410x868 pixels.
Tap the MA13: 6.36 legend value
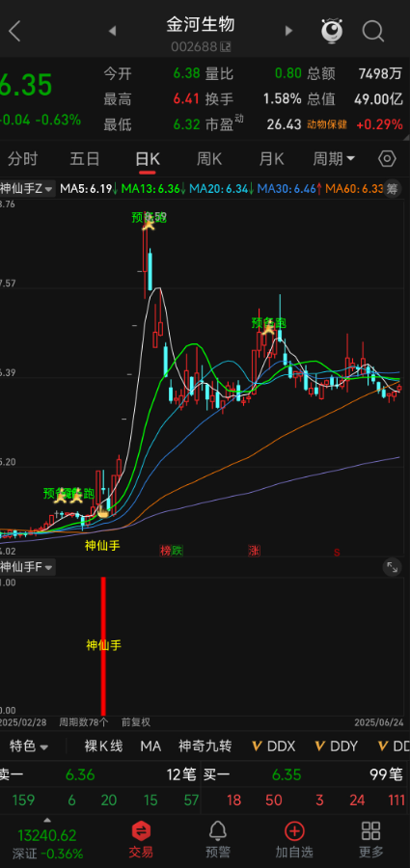point(153,189)
